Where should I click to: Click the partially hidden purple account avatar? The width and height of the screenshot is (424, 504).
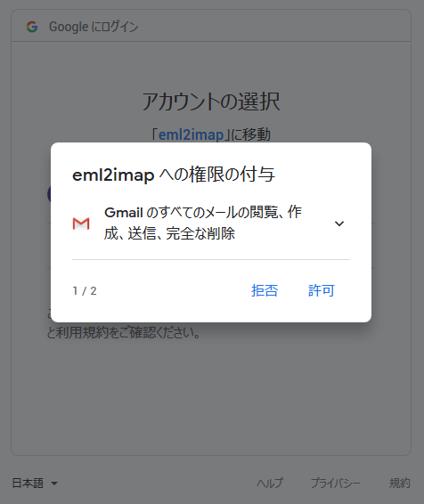click(x=49, y=193)
